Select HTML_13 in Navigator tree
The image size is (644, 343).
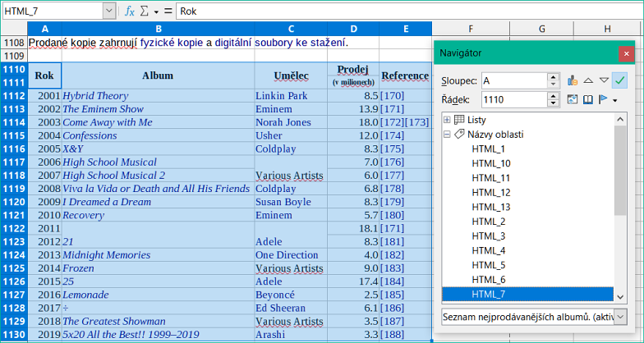(x=491, y=207)
